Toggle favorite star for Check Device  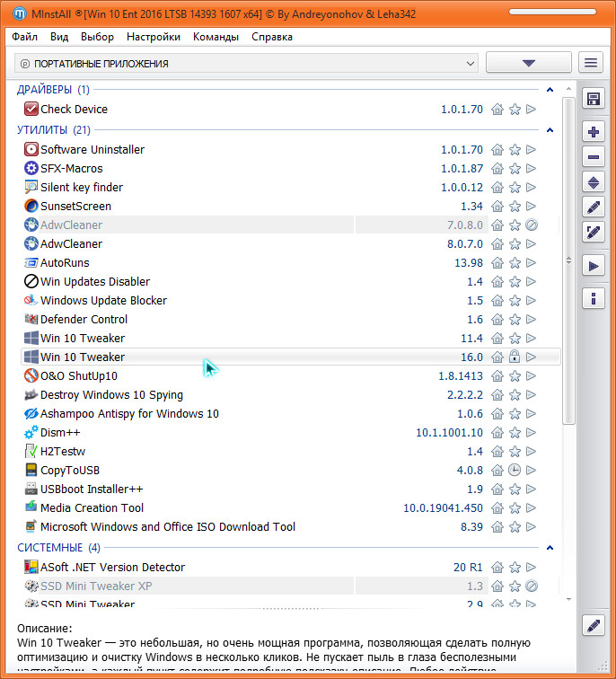(515, 110)
